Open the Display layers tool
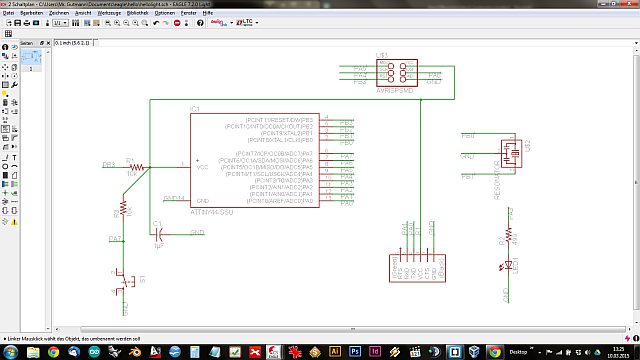This screenshot has height=360, width=640. click(x=5, y=56)
